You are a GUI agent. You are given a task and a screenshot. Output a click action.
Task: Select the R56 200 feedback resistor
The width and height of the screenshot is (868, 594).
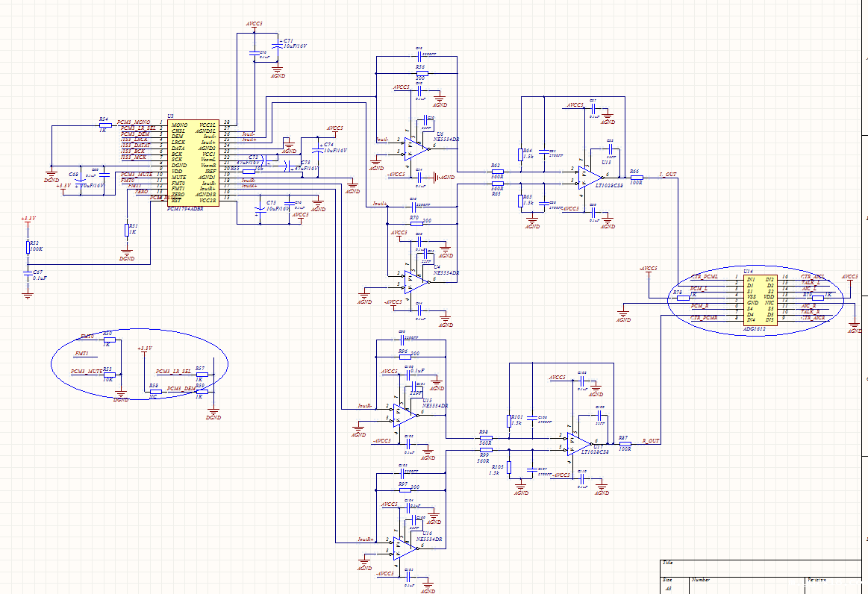(x=420, y=72)
